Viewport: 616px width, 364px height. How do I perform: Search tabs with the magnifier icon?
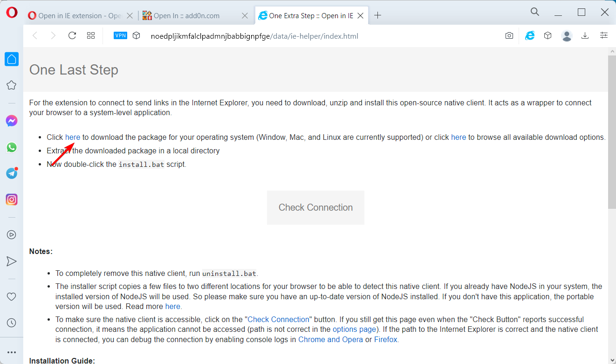[x=535, y=12]
